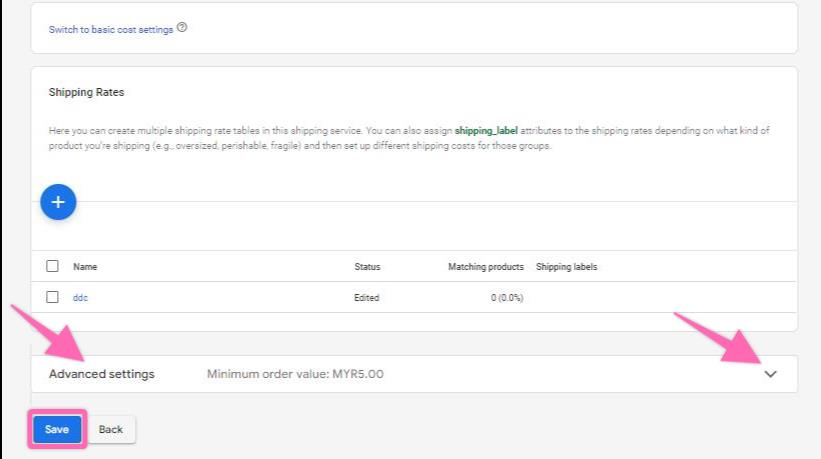The height and width of the screenshot is (459, 821).
Task: Click the blue plus add shipping rate button
Action: [58, 202]
